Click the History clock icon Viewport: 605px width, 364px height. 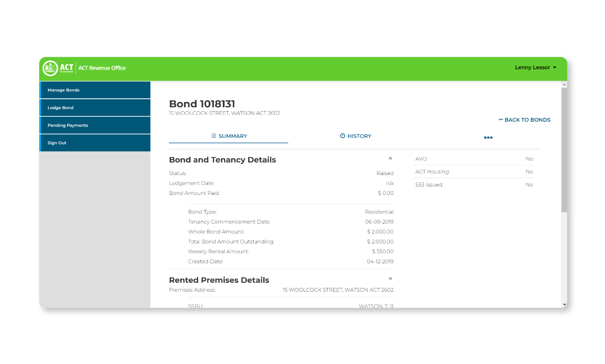click(343, 136)
